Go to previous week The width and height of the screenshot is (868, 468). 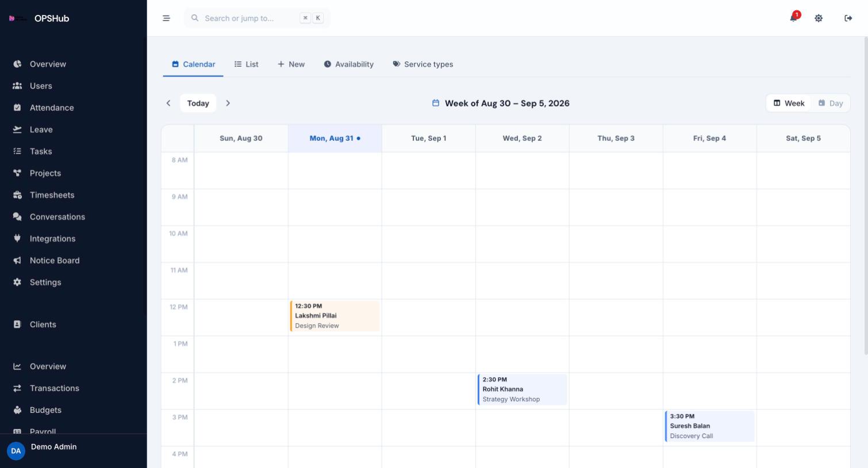point(168,103)
